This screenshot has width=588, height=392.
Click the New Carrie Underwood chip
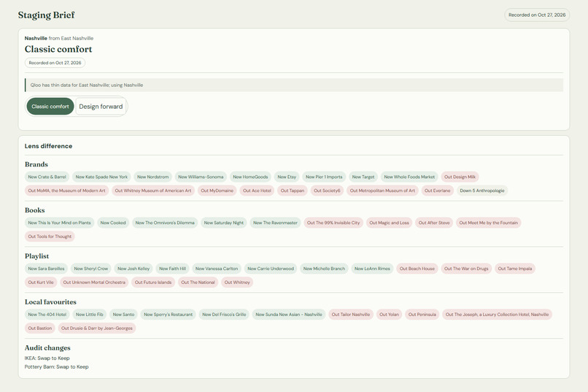pyautogui.click(x=271, y=269)
